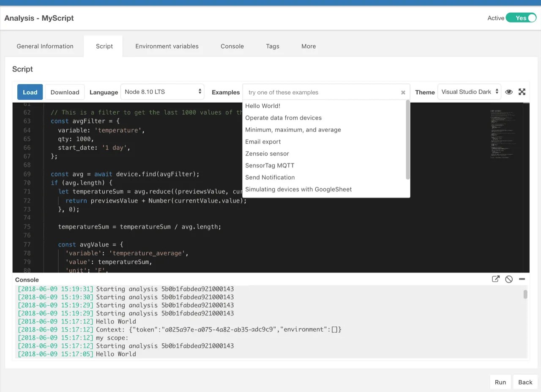Image resolution: width=541 pixels, height=392 pixels.
Task: Collapse the Console panel with the minus icon
Action: [522, 279]
